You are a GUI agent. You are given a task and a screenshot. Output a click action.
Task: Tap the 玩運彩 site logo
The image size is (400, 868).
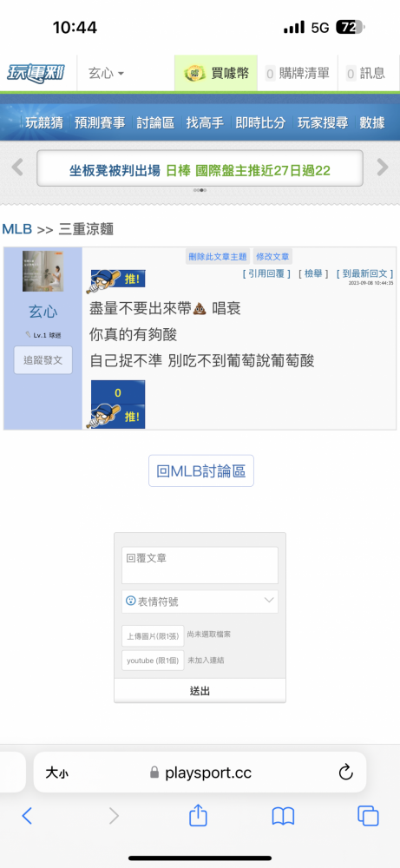[x=35, y=73]
